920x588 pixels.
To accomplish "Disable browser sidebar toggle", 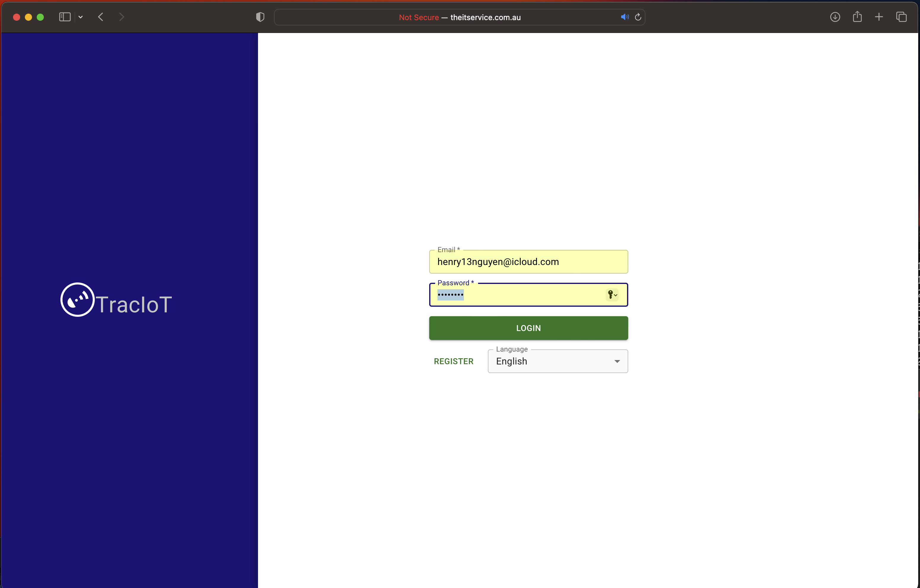I will 64,17.
